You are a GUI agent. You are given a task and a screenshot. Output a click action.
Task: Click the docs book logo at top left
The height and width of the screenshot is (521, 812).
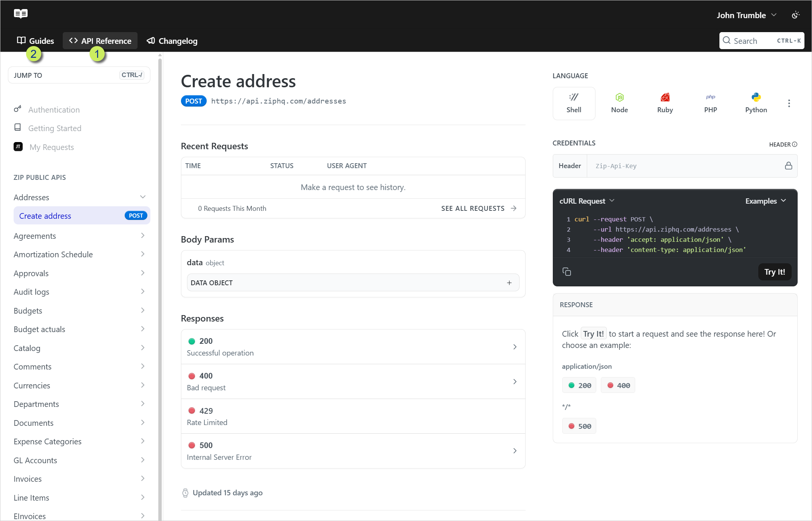(x=21, y=14)
